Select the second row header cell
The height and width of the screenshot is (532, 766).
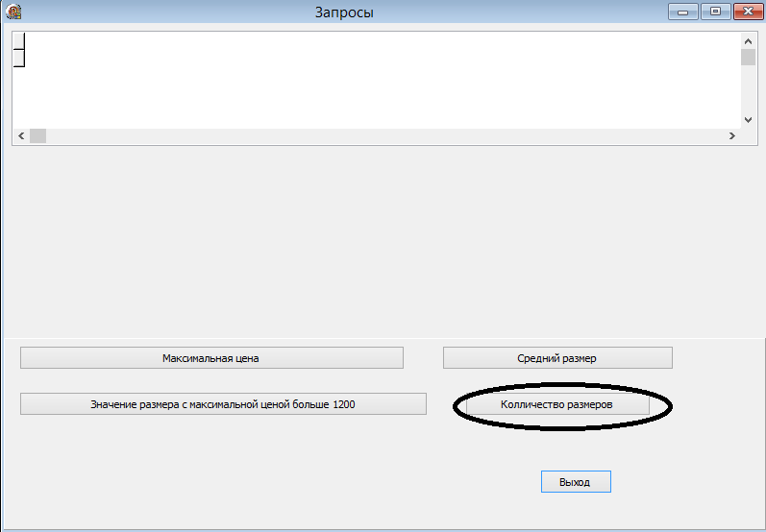point(18,58)
